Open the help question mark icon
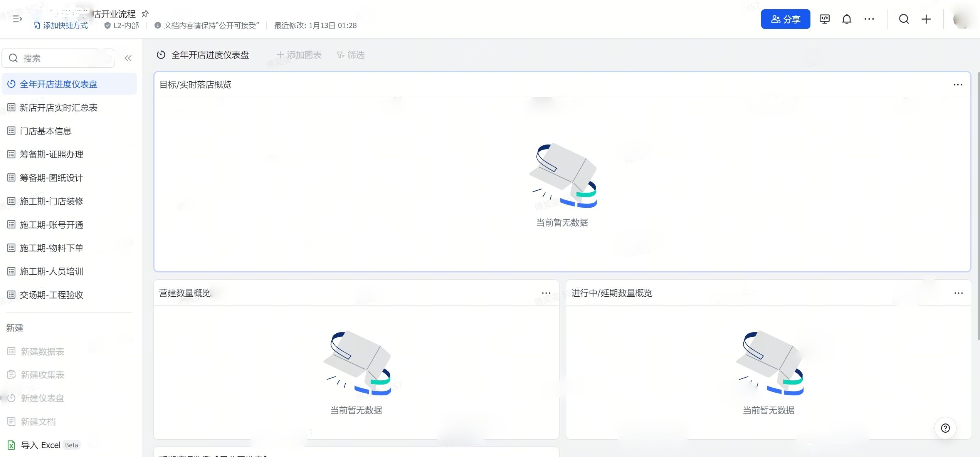Image resolution: width=980 pixels, height=457 pixels. (x=945, y=428)
